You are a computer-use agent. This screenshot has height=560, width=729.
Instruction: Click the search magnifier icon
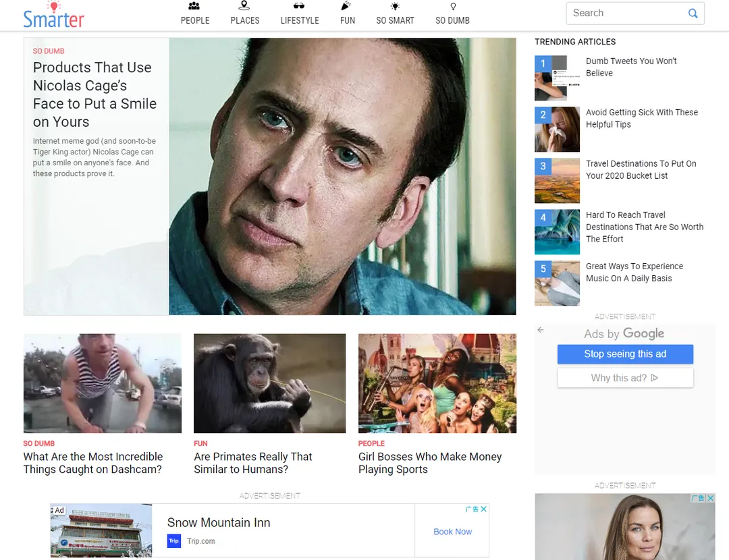pyautogui.click(x=693, y=13)
